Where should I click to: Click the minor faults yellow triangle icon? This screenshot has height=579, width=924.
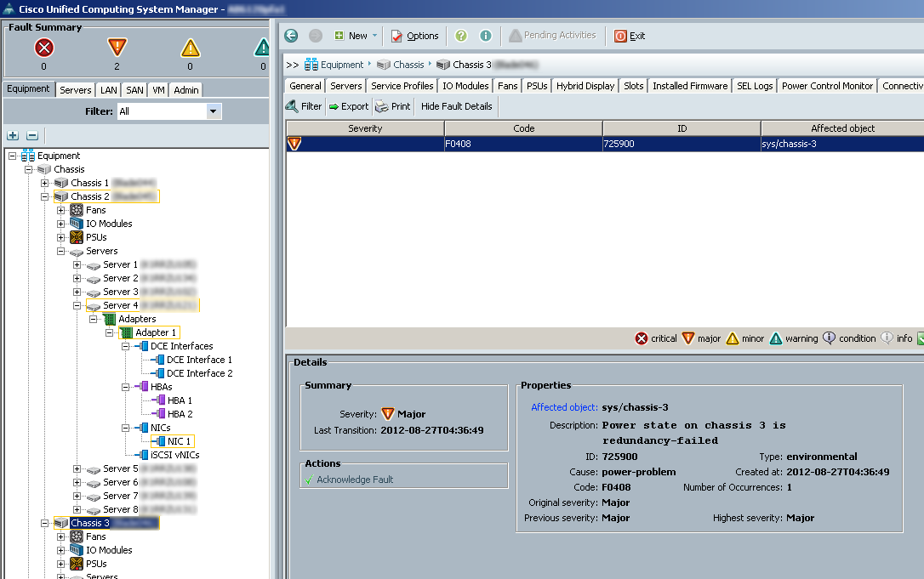point(190,48)
